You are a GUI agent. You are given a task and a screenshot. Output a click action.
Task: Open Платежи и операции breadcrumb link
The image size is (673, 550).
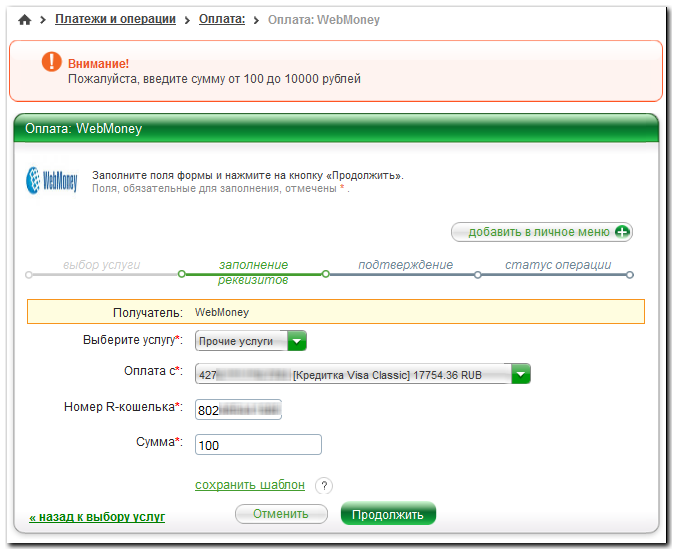pos(115,19)
